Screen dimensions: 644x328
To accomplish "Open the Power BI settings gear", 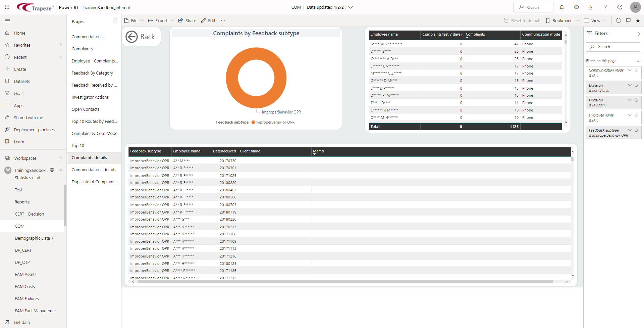I will [x=576, y=7].
